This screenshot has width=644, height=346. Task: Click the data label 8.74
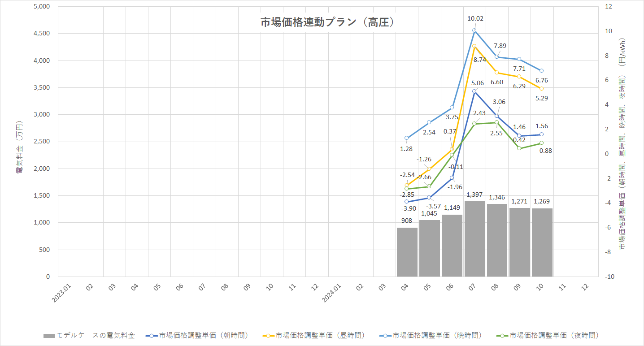pos(480,59)
